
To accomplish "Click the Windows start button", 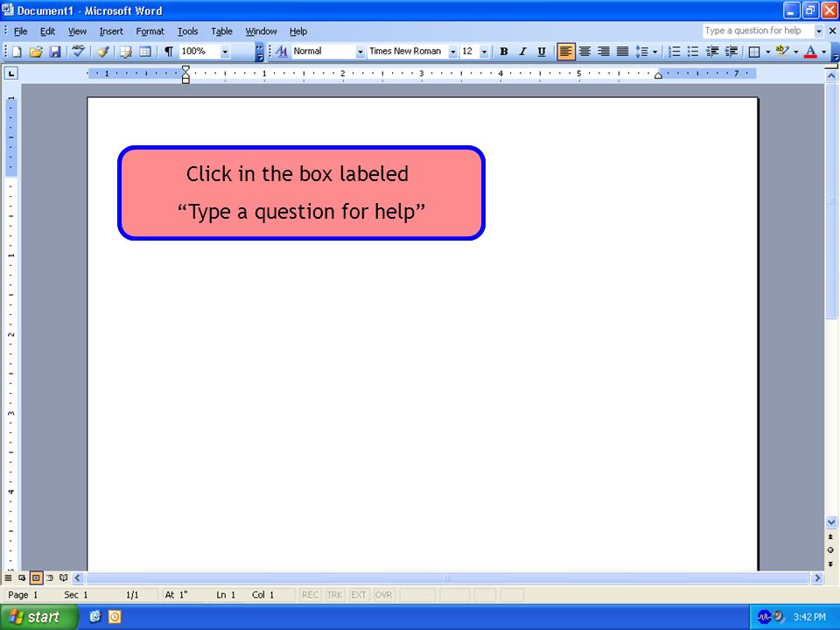I will 38,617.
